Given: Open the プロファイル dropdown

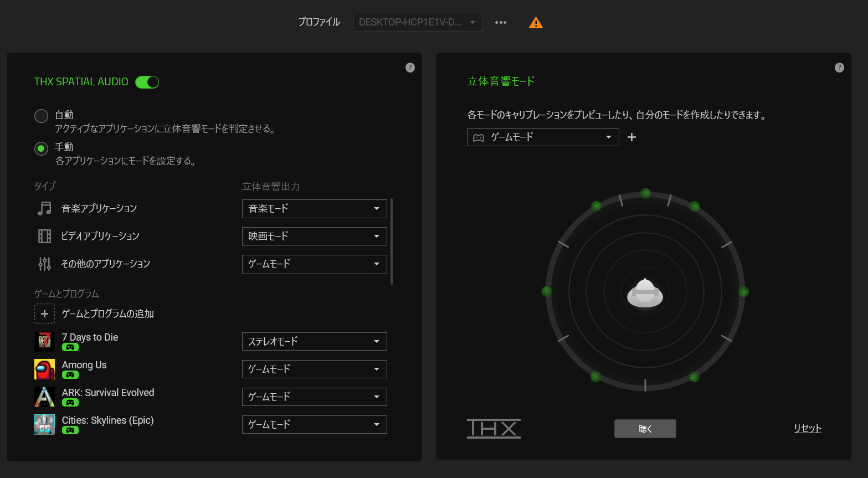Looking at the screenshot, I should (x=418, y=22).
